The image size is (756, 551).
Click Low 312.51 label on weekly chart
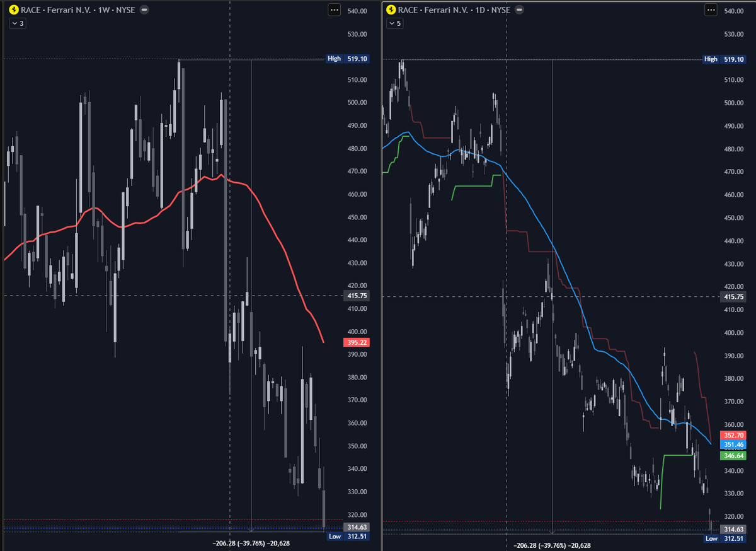347,536
